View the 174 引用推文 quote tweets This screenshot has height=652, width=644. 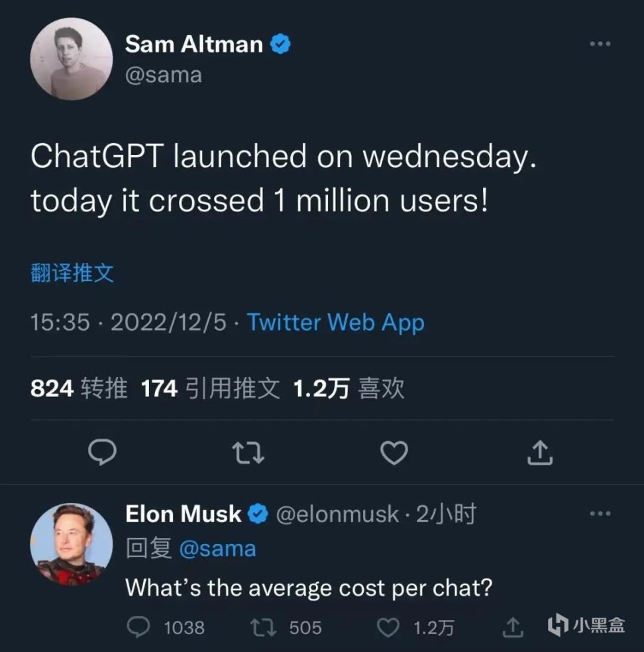pos(211,389)
